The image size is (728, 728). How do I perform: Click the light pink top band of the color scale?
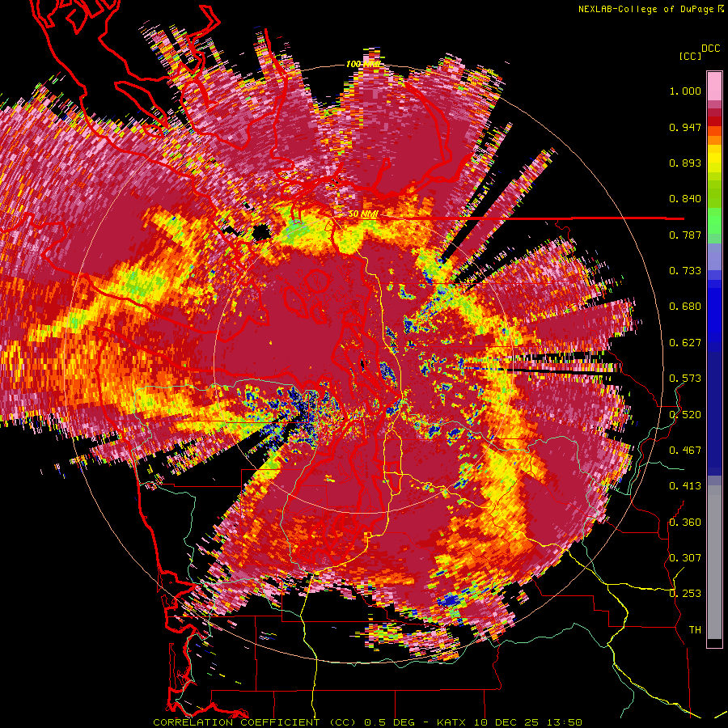[714, 87]
